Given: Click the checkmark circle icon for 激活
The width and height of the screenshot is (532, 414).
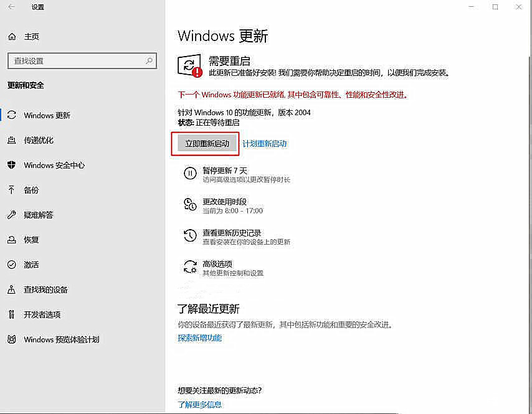Looking at the screenshot, I should (x=12, y=265).
